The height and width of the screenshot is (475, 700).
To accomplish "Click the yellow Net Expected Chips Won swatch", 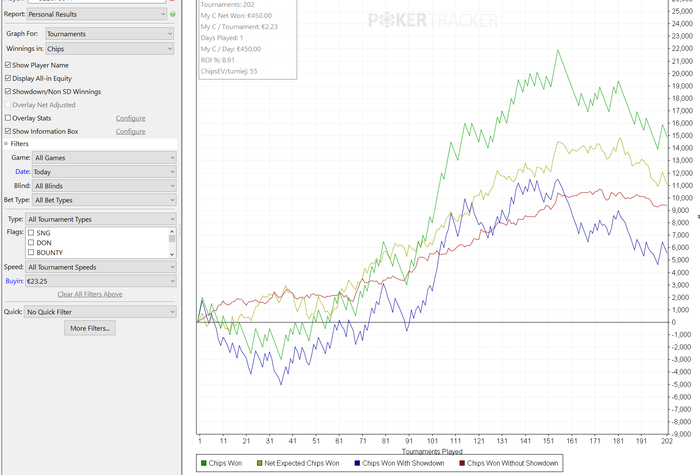I will point(259,463).
